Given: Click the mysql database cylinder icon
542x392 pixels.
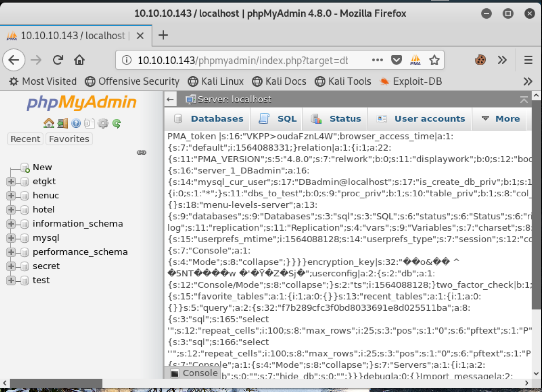Looking at the screenshot, I should (x=24, y=238).
